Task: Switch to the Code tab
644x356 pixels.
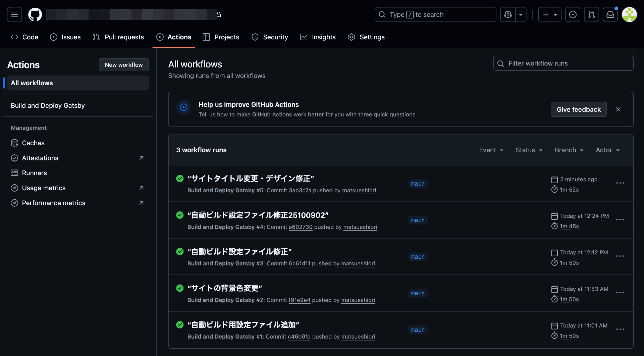Action: click(24, 37)
